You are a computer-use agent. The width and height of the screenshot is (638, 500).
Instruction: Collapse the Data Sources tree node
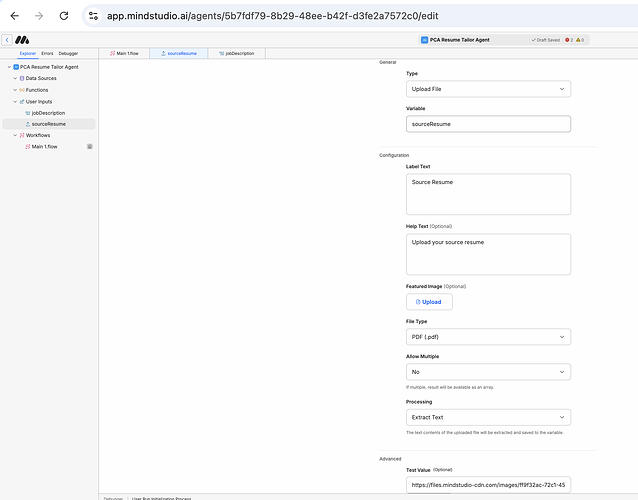tap(15, 78)
